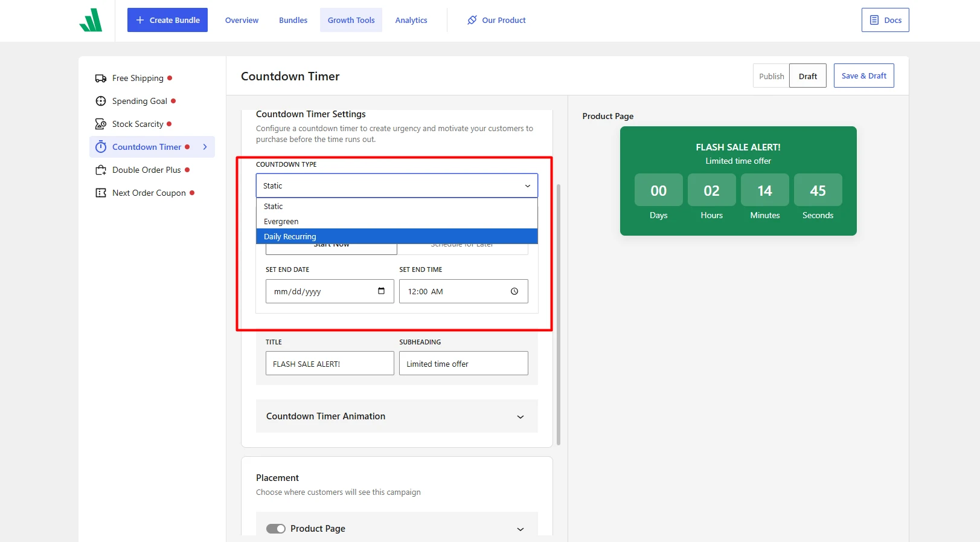Open the Analytics tab
This screenshot has height=542, width=980.
tap(411, 20)
